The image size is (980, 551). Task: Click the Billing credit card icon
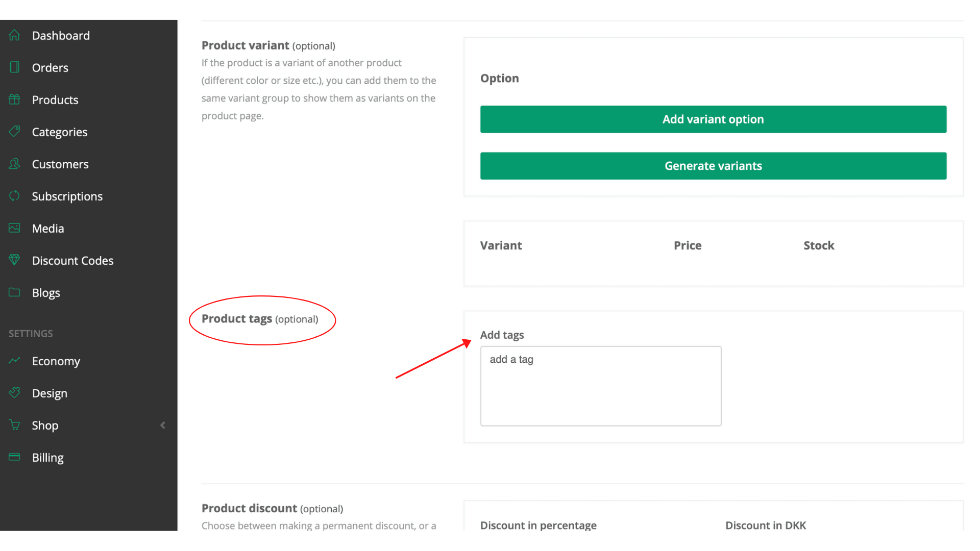coord(14,457)
